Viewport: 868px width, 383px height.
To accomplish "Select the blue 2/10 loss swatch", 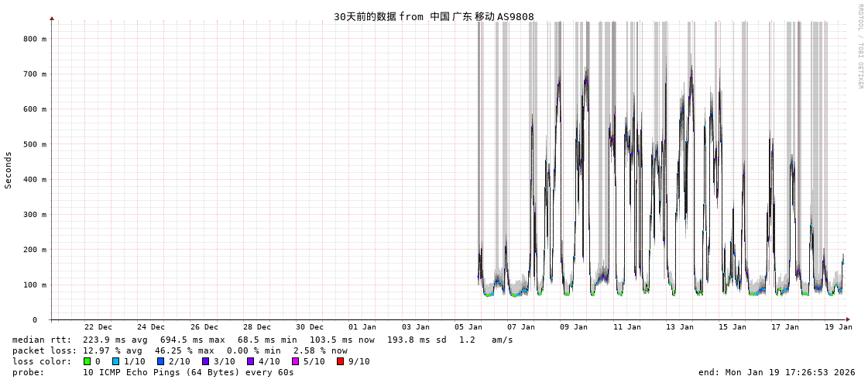I will pyautogui.click(x=160, y=361).
